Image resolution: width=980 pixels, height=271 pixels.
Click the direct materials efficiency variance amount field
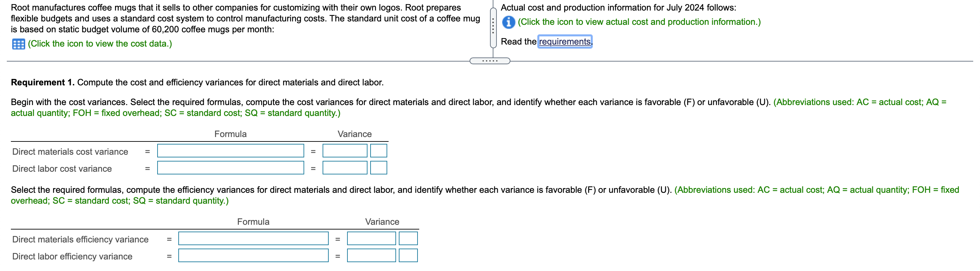tap(371, 238)
